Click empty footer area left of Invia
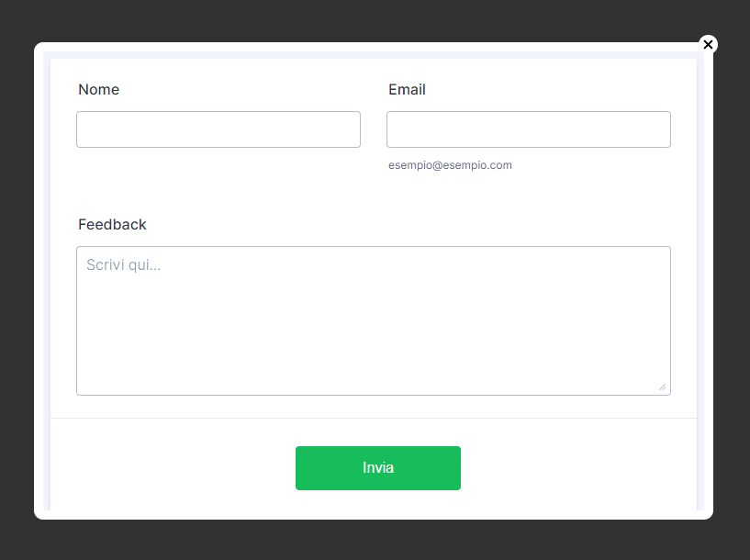Image resolution: width=750 pixels, height=560 pixels. coord(174,468)
